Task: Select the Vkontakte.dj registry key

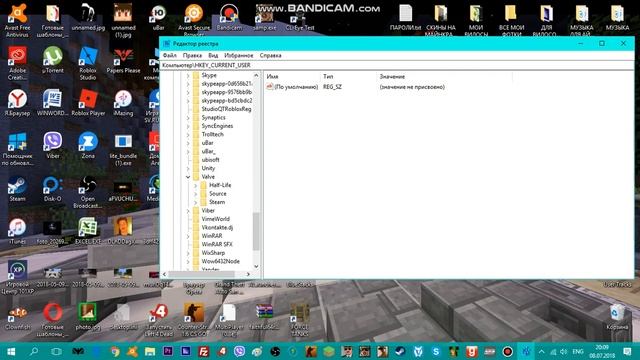Action: 217,227
